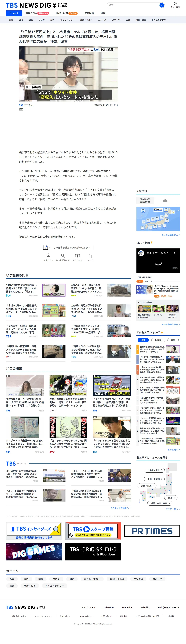Open YouTube live player options menu

(175, 253)
